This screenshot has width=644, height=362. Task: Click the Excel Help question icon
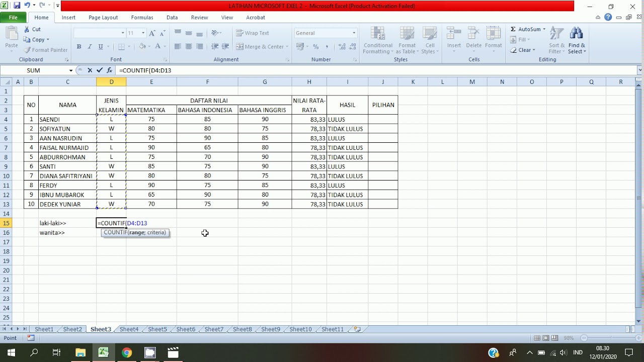pos(608,17)
